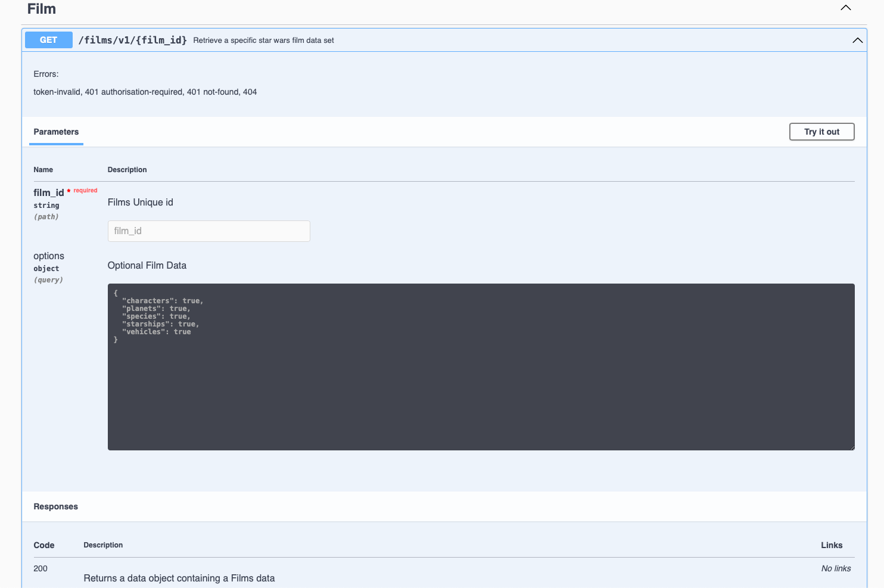
Task: Focus the film_id input field
Action: pos(208,231)
